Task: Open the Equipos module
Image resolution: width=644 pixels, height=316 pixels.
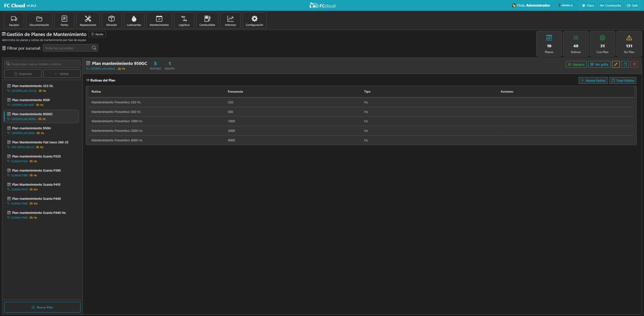Action: tap(14, 20)
